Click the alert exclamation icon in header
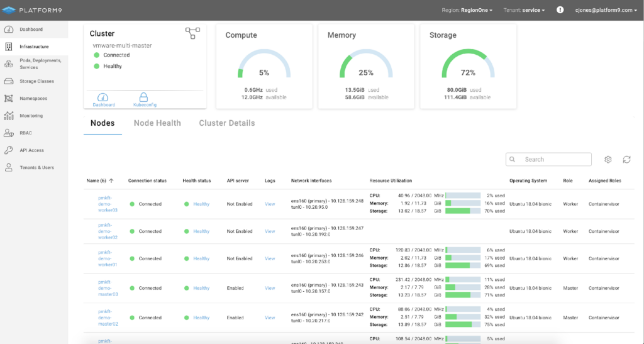The width and height of the screenshot is (644, 344). pos(560,10)
